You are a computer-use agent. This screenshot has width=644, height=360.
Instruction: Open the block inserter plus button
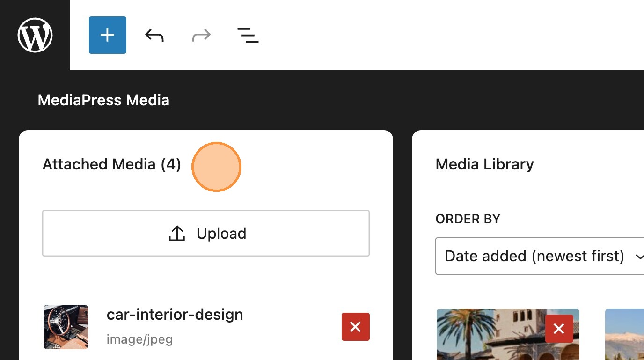tap(108, 35)
